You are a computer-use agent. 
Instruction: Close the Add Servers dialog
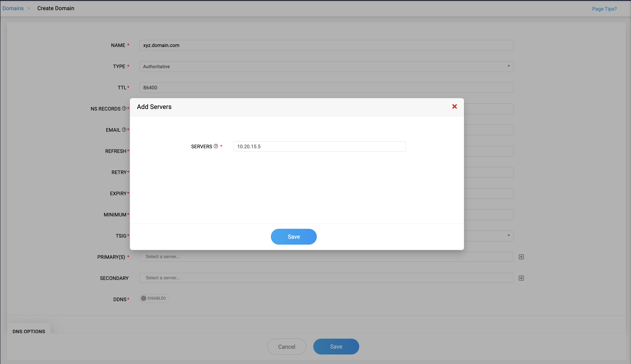454,107
